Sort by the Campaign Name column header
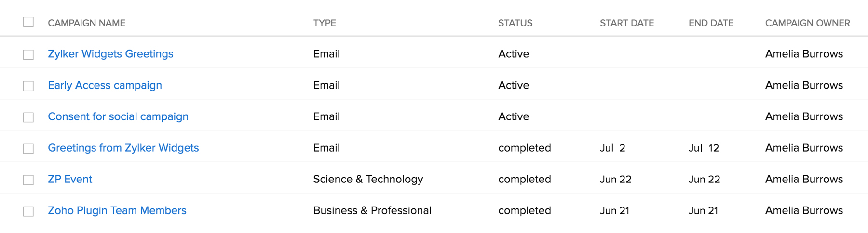Viewport: 868px width, 233px height. [x=86, y=23]
